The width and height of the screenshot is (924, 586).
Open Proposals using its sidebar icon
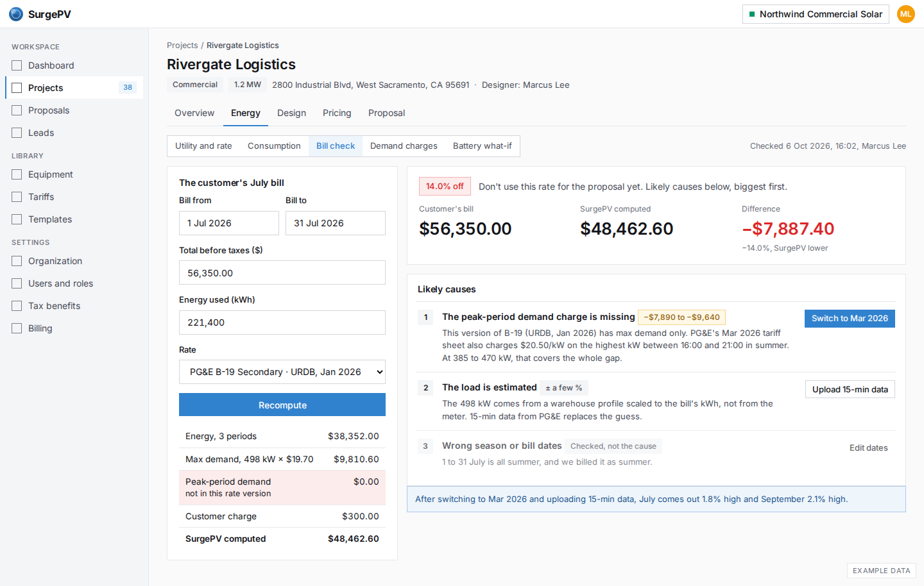pos(17,110)
